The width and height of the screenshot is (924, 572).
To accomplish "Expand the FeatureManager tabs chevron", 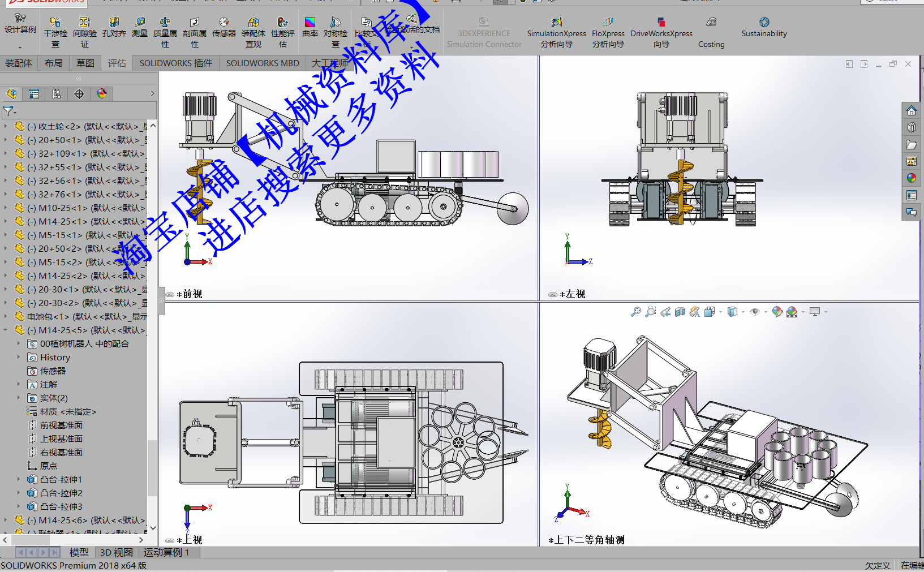I will coord(152,94).
